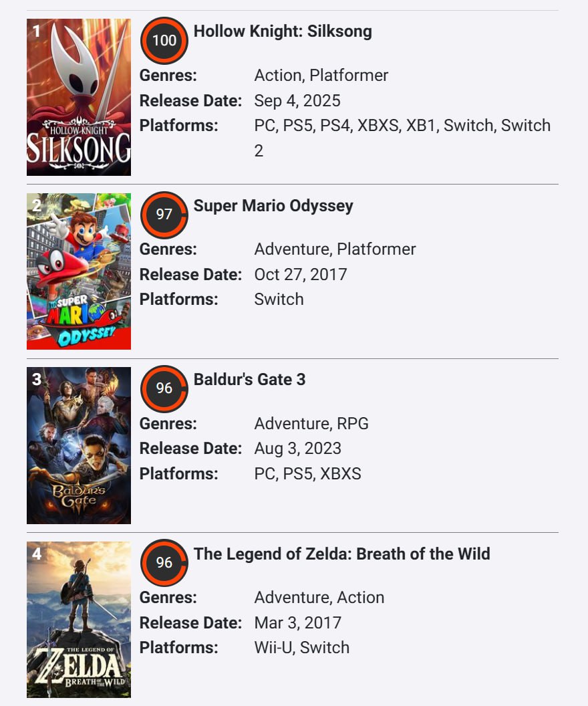Click the score badge showing 100
The width and height of the screenshot is (588, 706).
(x=164, y=41)
